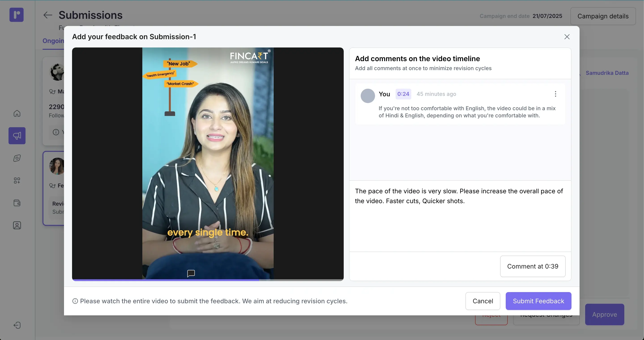The image size is (644, 340).
Task: Click the logout icon in sidebar
Action: click(17, 325)
